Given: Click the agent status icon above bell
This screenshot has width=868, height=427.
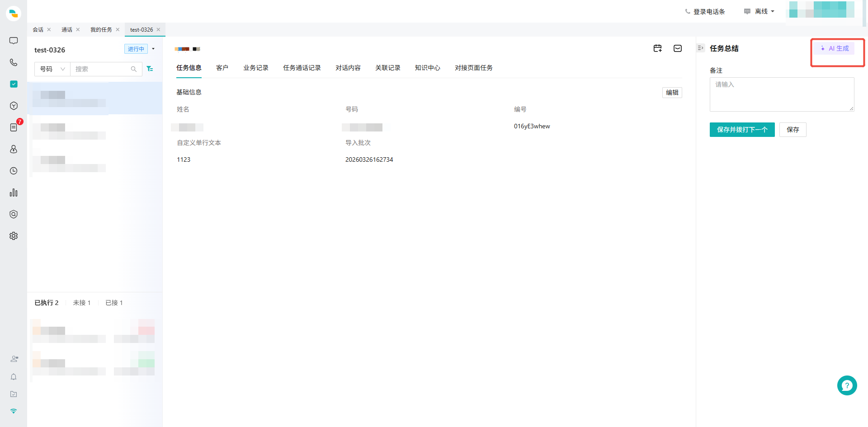Looking at the screenshot, I should tap(14, 359).
